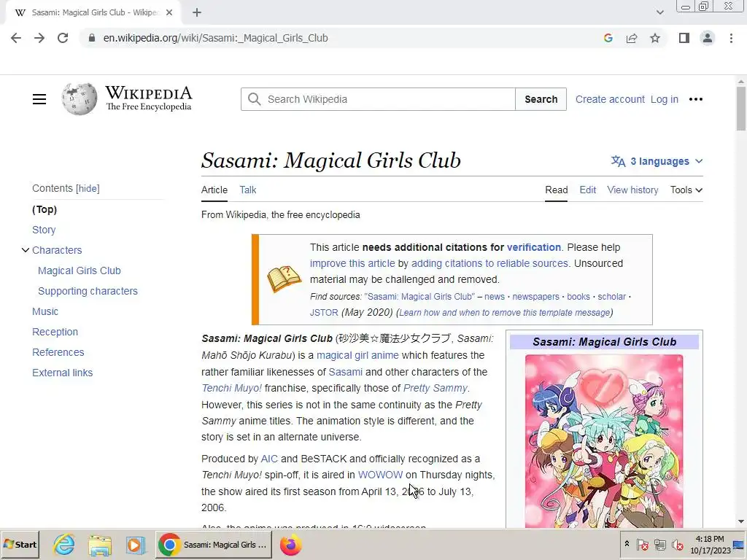Image resolution: width=747 pixels, height=560 pixels.
Task: Reload the Wikipedia page
Action: [63, 38]
